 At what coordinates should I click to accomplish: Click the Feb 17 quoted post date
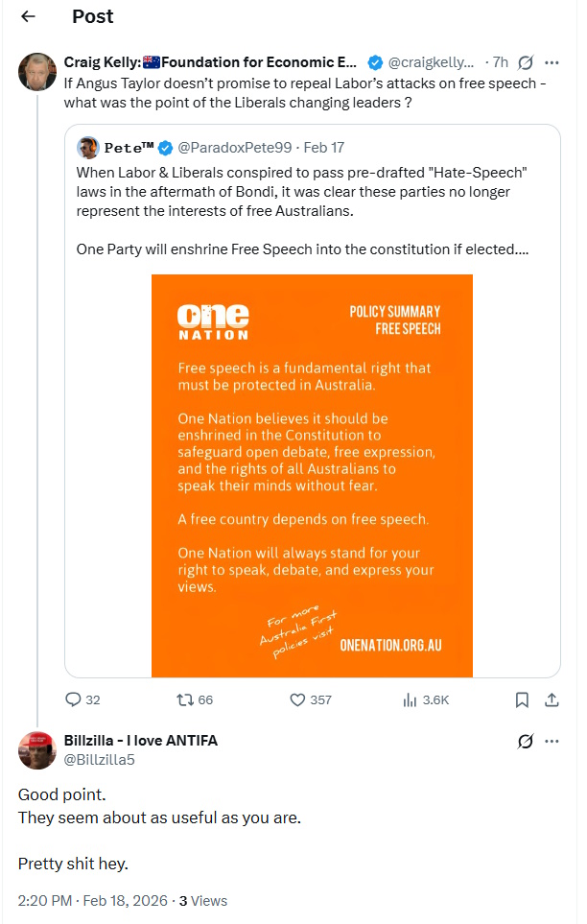pyautogui.click(x=323, y=148)
